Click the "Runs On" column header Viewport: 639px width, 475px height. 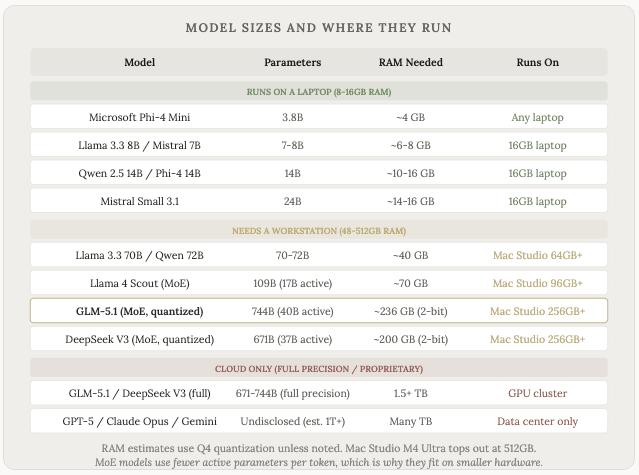pyautogui.click(x=537, y=62)
